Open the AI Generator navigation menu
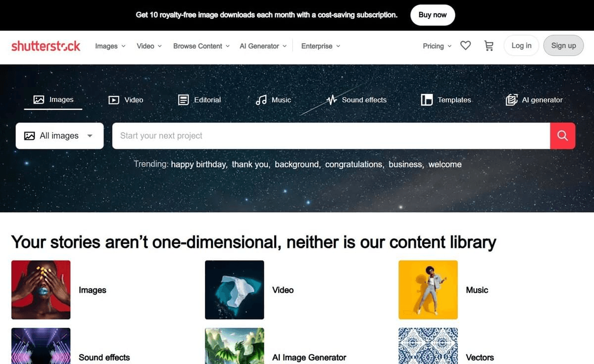The image size is (594, 364). point(263,46)
